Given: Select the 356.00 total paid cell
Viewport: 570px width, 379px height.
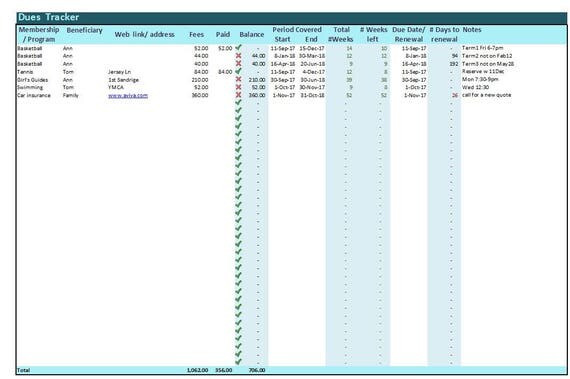Looking at the screenshot, I should click(x=224, y=370).
